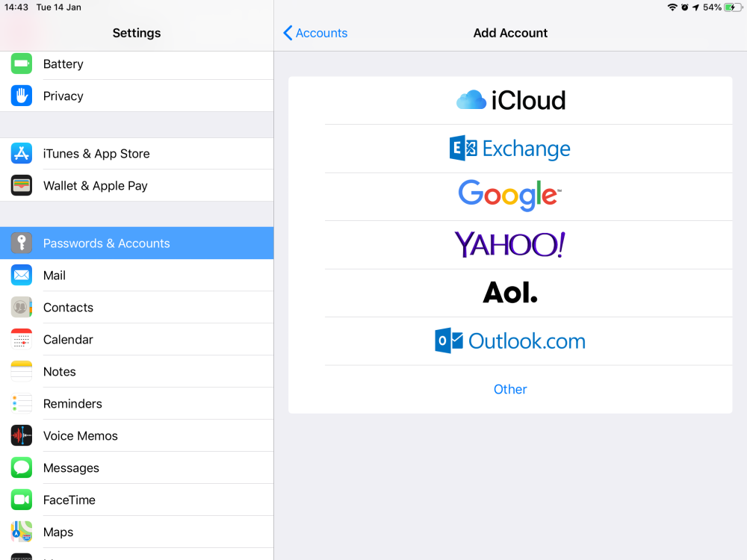Image resolution: width=747 pixels, height=560 pixels.
Task: Select Passwords & Accounts in sidebar
Action: pos(137,243)
